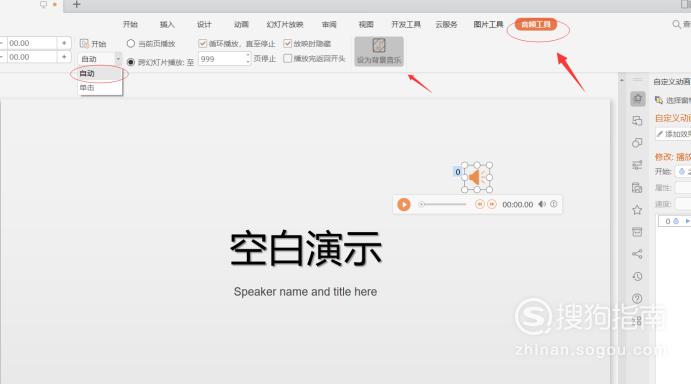Viewport: 691px width, 384px height.
Task: Open the 速度 dropdown in animation pane
Action: 683,204
